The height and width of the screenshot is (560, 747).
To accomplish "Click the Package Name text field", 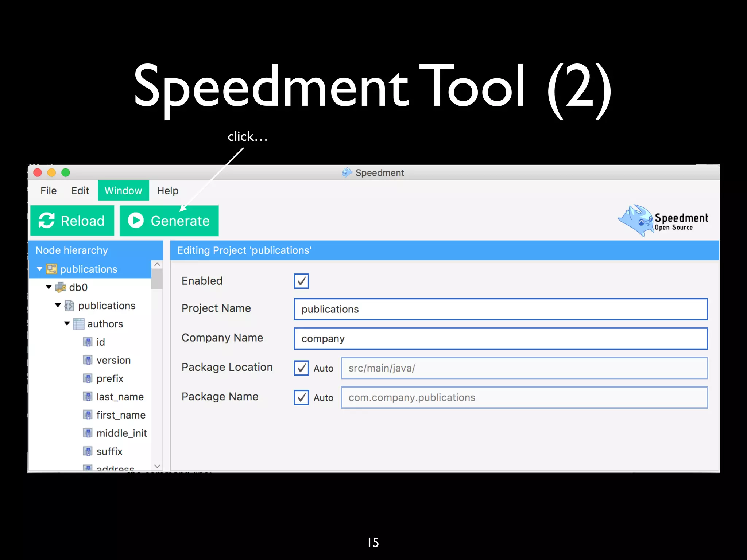I will (524, 397).
